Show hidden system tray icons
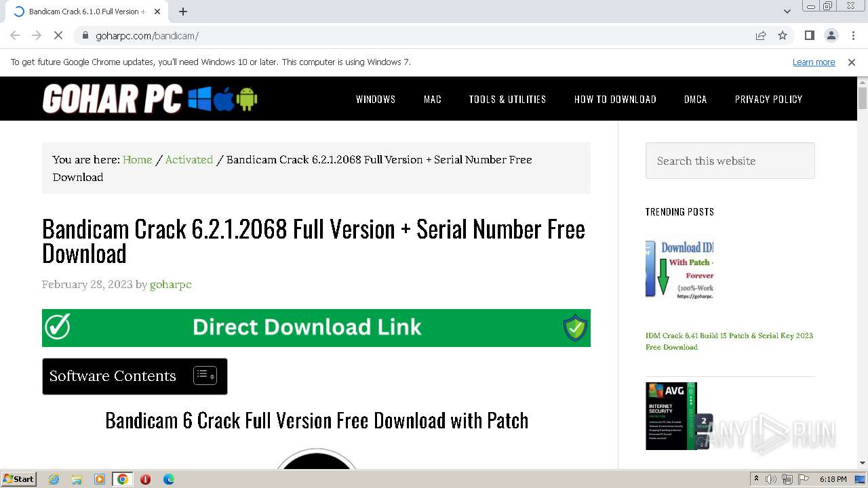 point(756,479)
